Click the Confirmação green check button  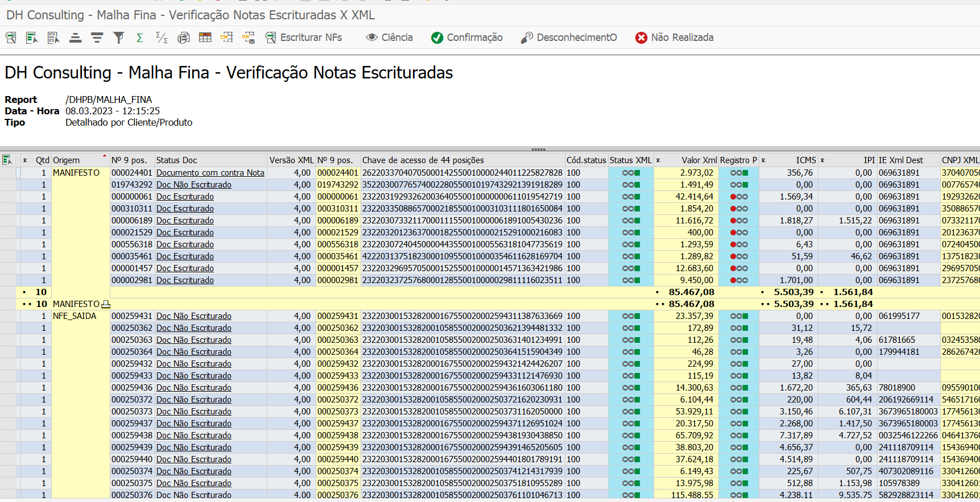pos(467,38)
